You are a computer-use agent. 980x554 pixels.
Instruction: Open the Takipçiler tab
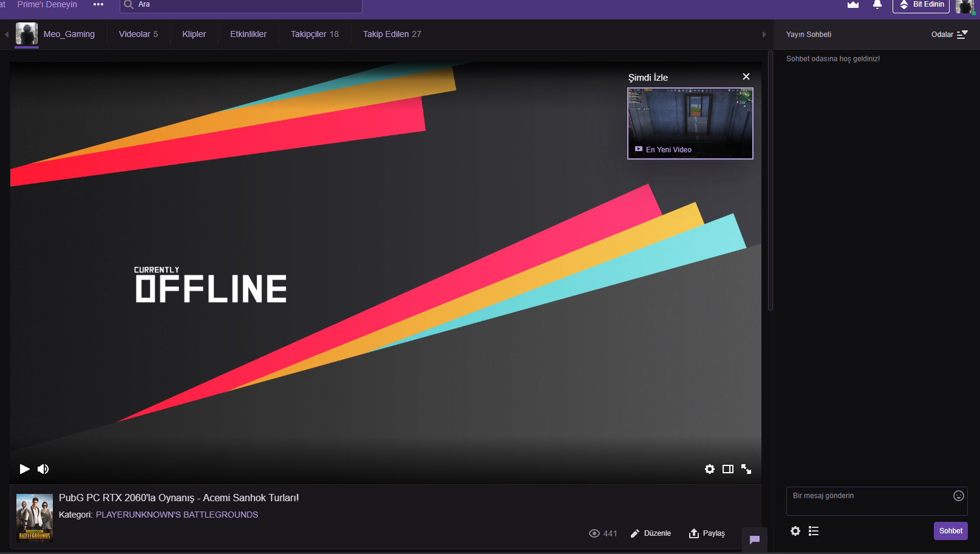[x=315, y=34]
